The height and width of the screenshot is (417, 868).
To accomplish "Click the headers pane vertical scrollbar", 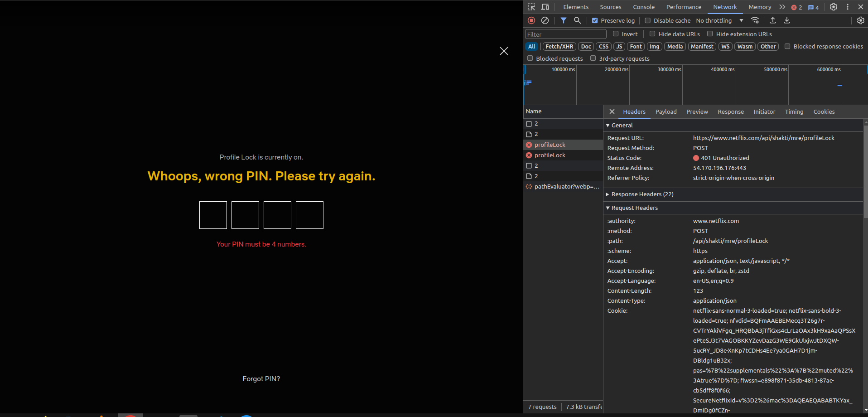I will pos(865,172).
